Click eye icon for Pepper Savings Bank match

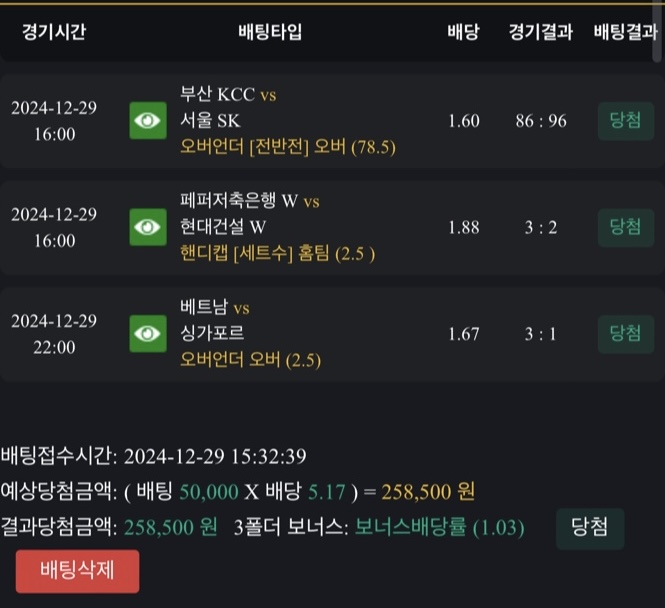147,227
